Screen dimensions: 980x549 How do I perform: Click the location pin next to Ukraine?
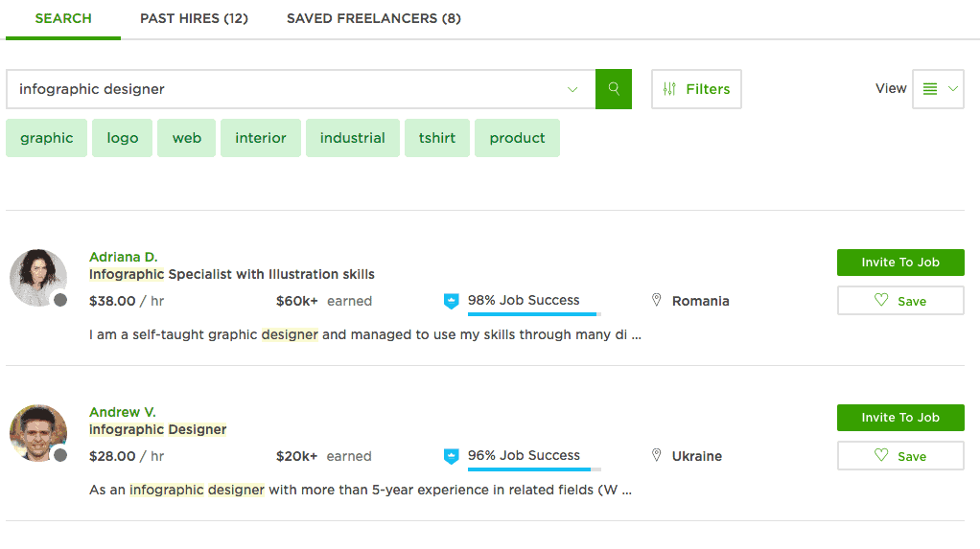pyautogui.click(x=656, y=455)
